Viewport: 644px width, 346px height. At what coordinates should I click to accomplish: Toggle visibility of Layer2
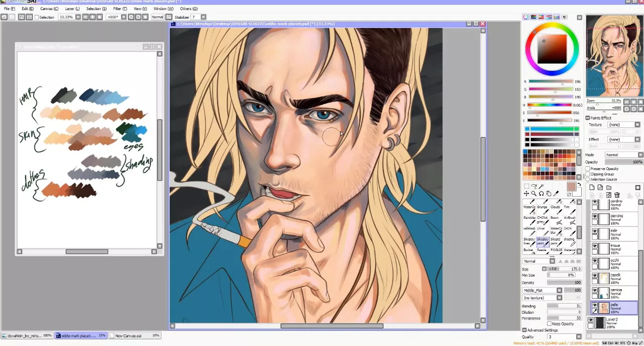pyautogui.click(x=591, y=319)
